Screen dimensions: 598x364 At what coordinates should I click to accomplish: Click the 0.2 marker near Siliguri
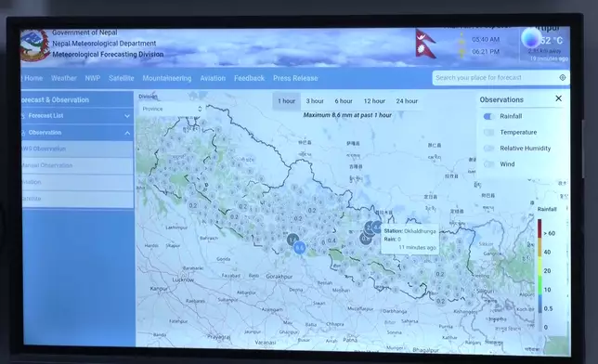440,301
